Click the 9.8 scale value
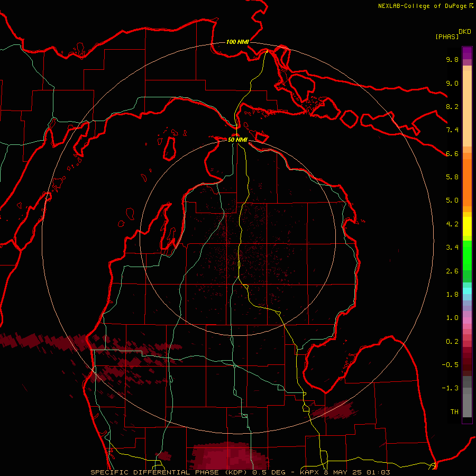 [x=452, y=59]
